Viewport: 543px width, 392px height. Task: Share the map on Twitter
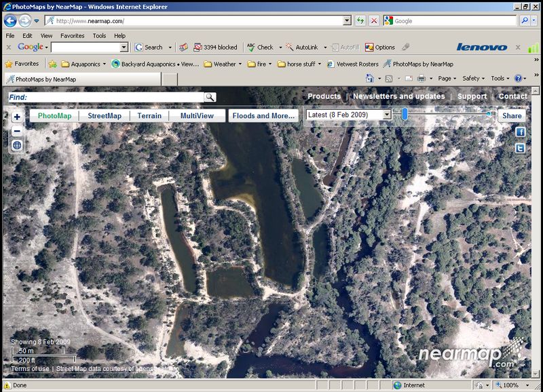(521, 149)
